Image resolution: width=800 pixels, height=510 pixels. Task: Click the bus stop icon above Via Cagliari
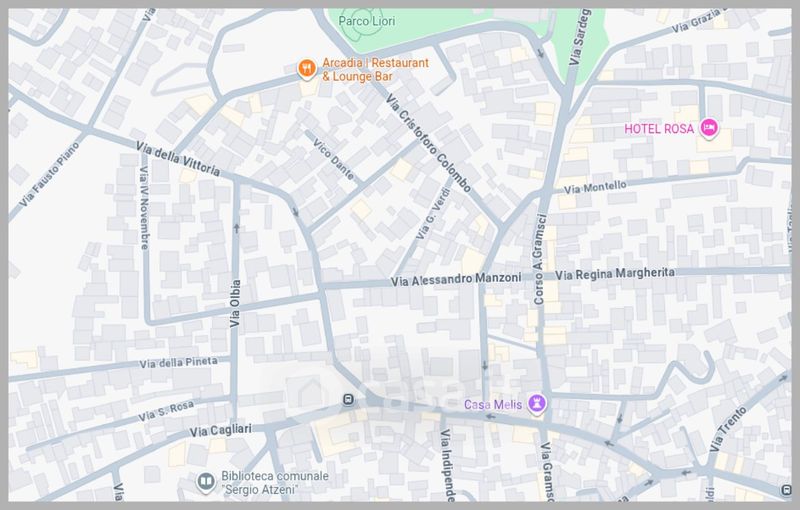(347, 400)
